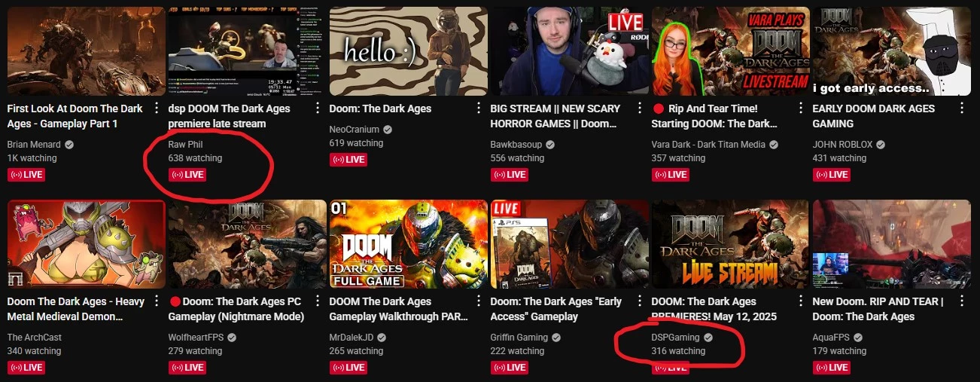Open the 'VARA PLAYS DOOM LIVESTREAM' thumbnail
Screen dimensions: 980x382
point(731,51)
